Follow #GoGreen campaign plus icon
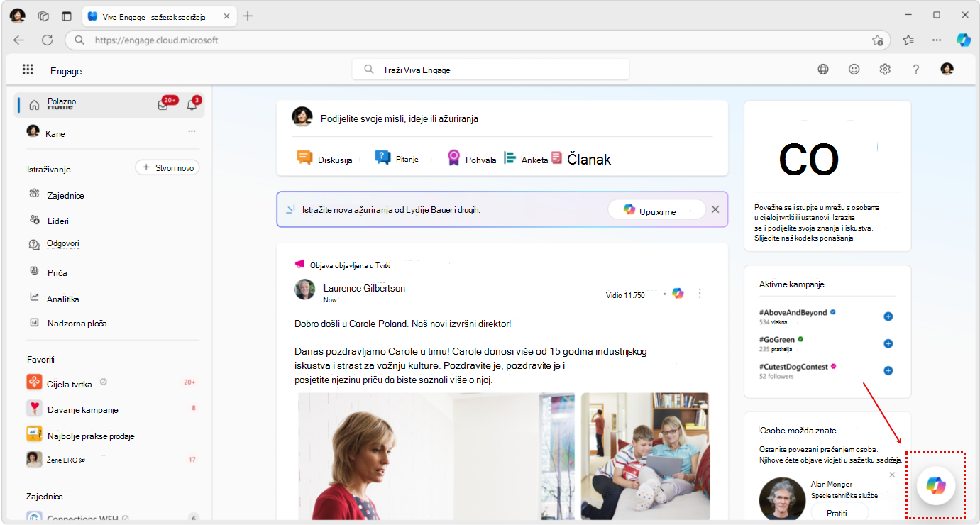 point(888,343)
